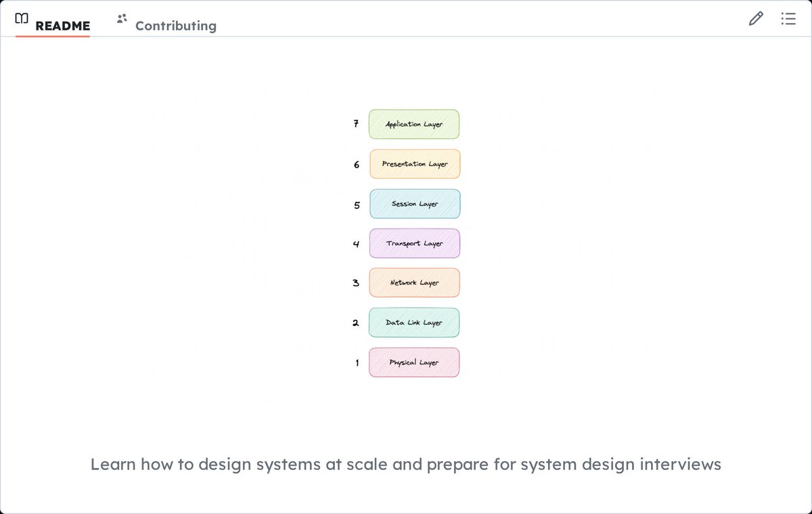Select the Physical Layer box
The height and width of the screenshot is (514, 812).
click(x=414, y=363)
